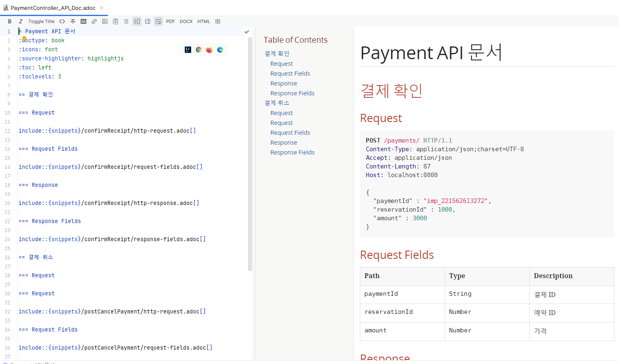Apply strikethrough formatting icon
Screen dimensions: 619x364
click(73, 21)
